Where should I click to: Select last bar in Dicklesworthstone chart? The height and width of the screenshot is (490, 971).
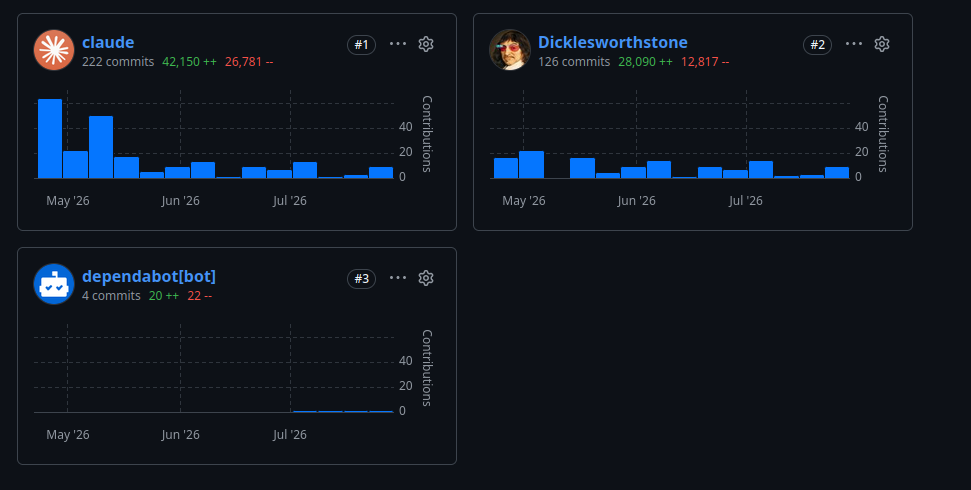point(837,173)
